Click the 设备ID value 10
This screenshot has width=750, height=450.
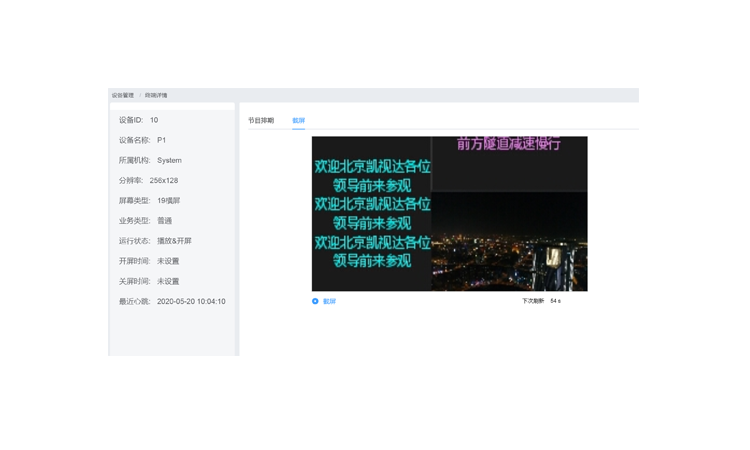coord(154,120)
